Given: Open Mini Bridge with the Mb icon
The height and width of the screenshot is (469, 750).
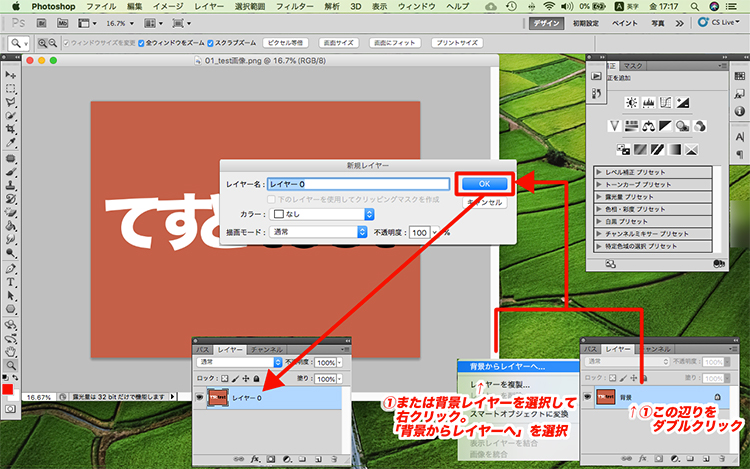Looking at the screenshot, I should (63, 23).
